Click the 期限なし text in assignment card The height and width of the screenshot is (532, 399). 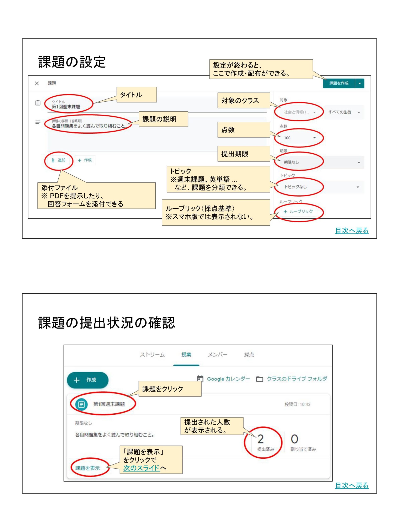(84, 423)
